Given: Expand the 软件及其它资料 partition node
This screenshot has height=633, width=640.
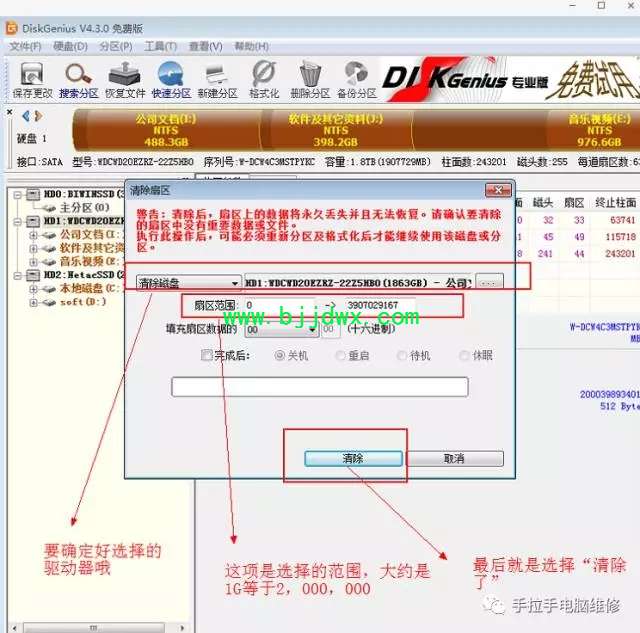Looking at the screenshot, I should coord(33,249).
